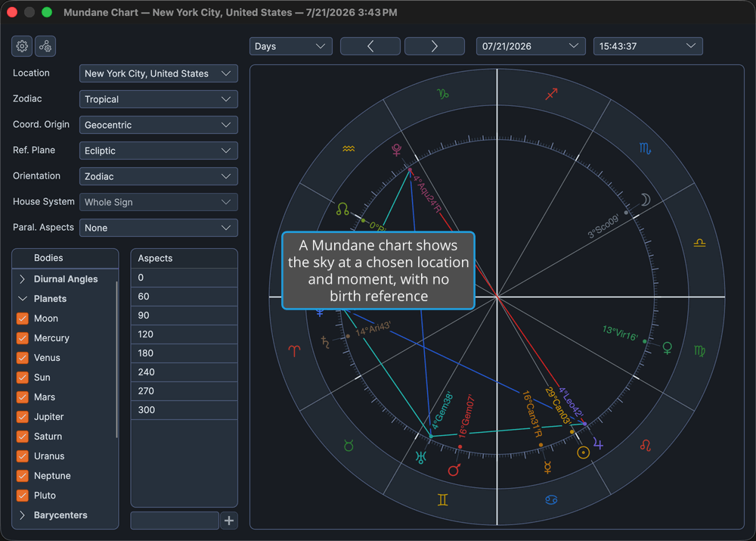This screenshot has width=756, height=541.
Task: Open the settings gear icon
Action: [x=22, y=46]
